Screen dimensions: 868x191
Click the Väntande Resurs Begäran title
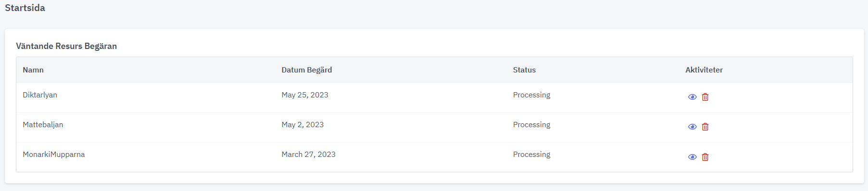coord(66,46)
